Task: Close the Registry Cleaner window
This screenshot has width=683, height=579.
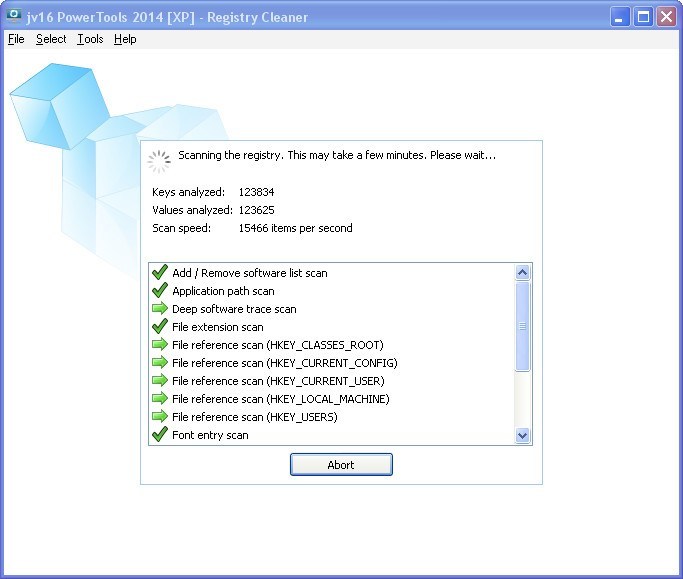Action: click(x=666, y=17)
